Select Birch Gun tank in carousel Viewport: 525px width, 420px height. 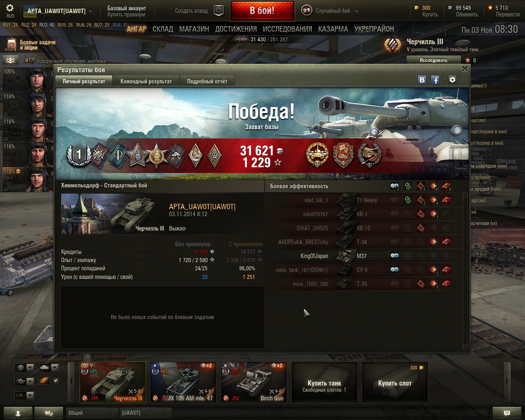point(254,382)
